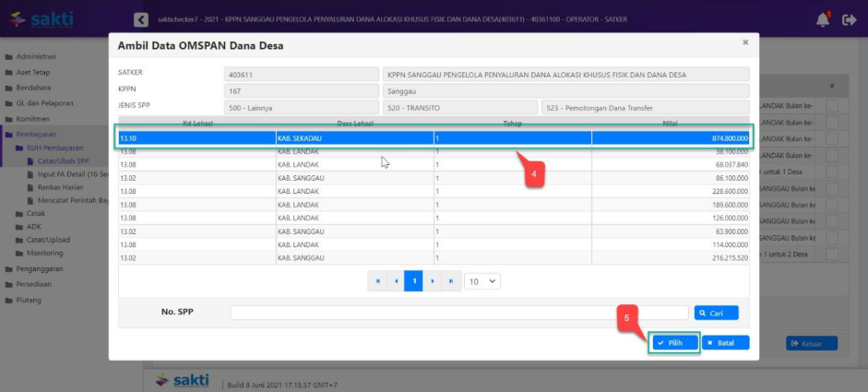Screen dimensions: 868x392
Task: Close the Ambil Data OMSPAN dialog
Action: pos(745,42)
